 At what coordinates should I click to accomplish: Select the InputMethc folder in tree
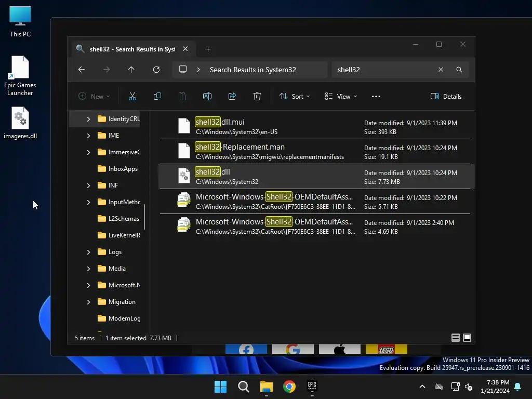coord(118,202)
